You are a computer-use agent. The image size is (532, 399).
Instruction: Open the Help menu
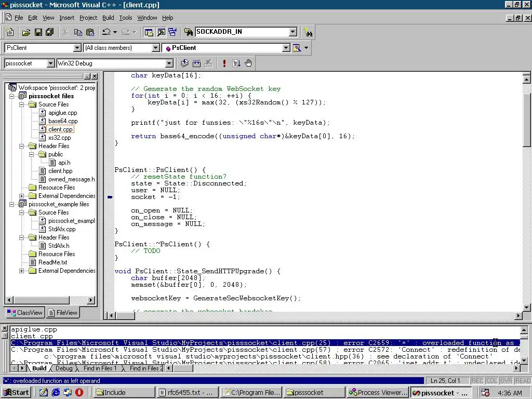click(168, 18)
